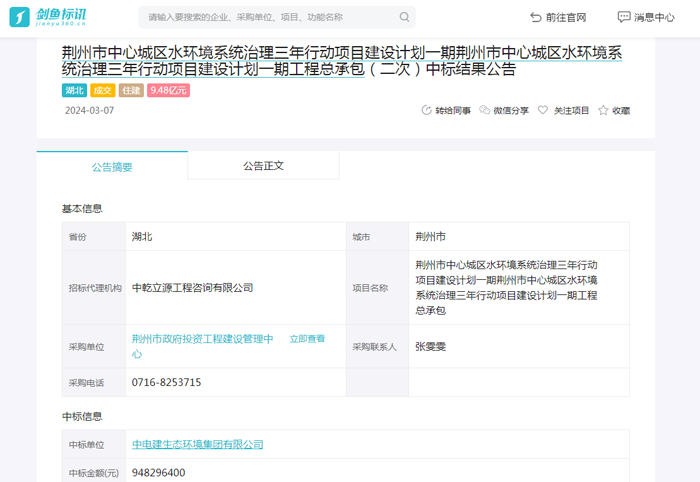
Task: Click the search magnifier icon
Action: tap(404, 17)
